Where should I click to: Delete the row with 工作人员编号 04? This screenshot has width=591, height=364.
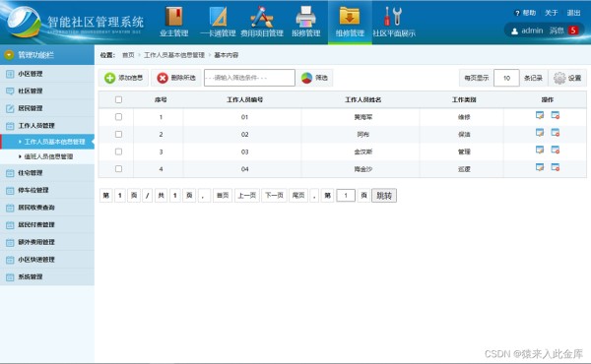click(556, 167)
